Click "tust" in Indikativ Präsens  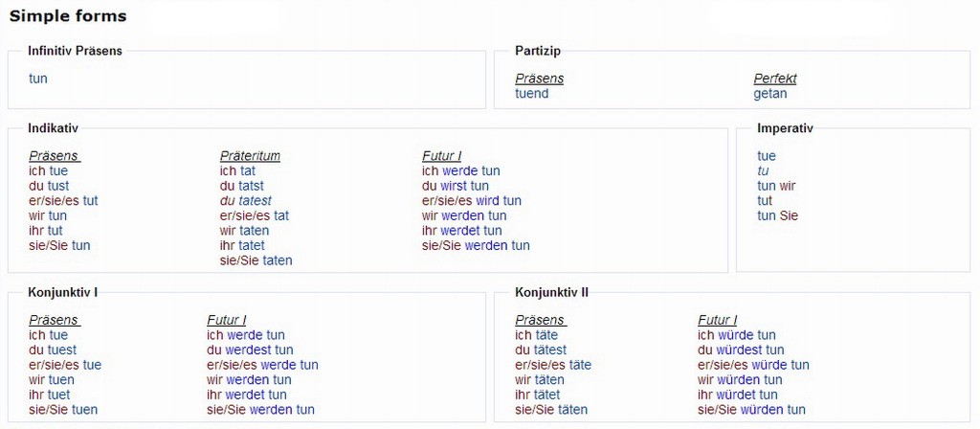tap(58, 186)
